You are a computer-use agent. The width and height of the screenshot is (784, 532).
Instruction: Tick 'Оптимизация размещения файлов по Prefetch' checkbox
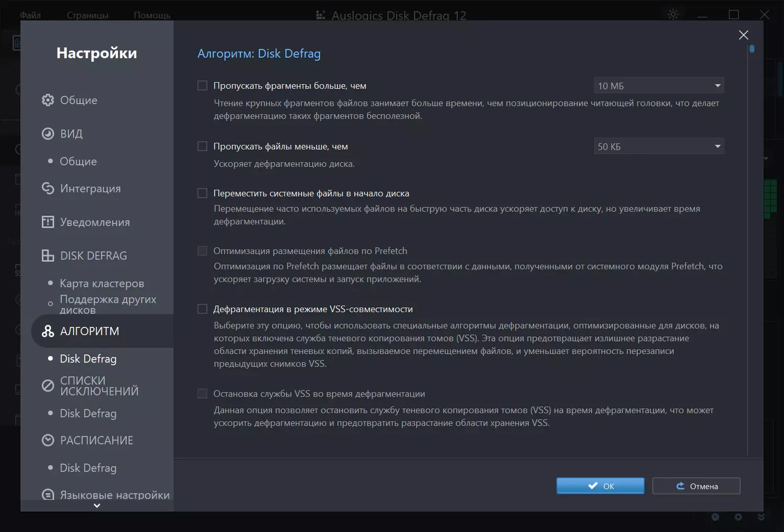203,251
